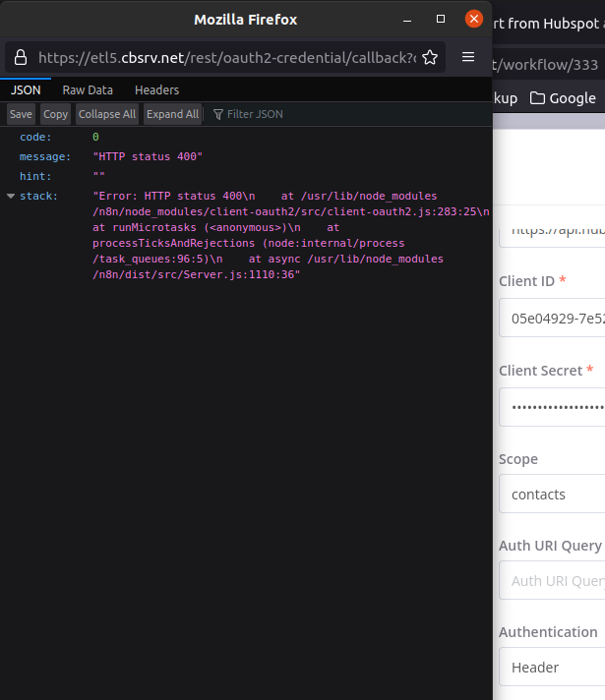Click the padlock site security icon

[x=22, y=57]
